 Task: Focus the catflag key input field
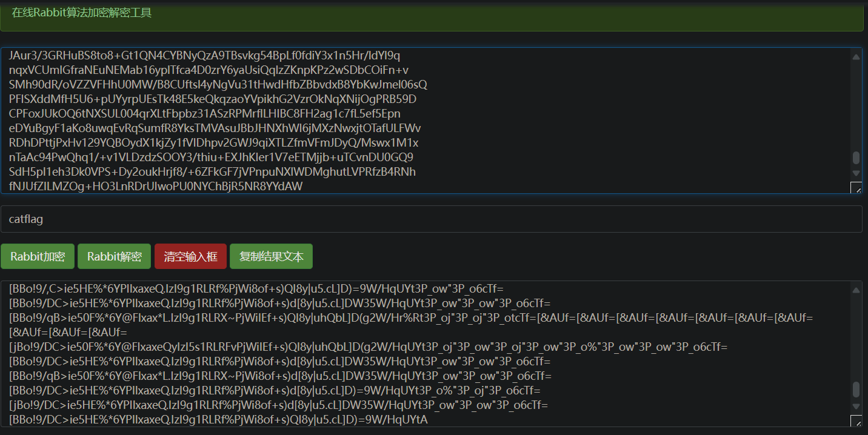pyautogui.click(x=431, y=219)
